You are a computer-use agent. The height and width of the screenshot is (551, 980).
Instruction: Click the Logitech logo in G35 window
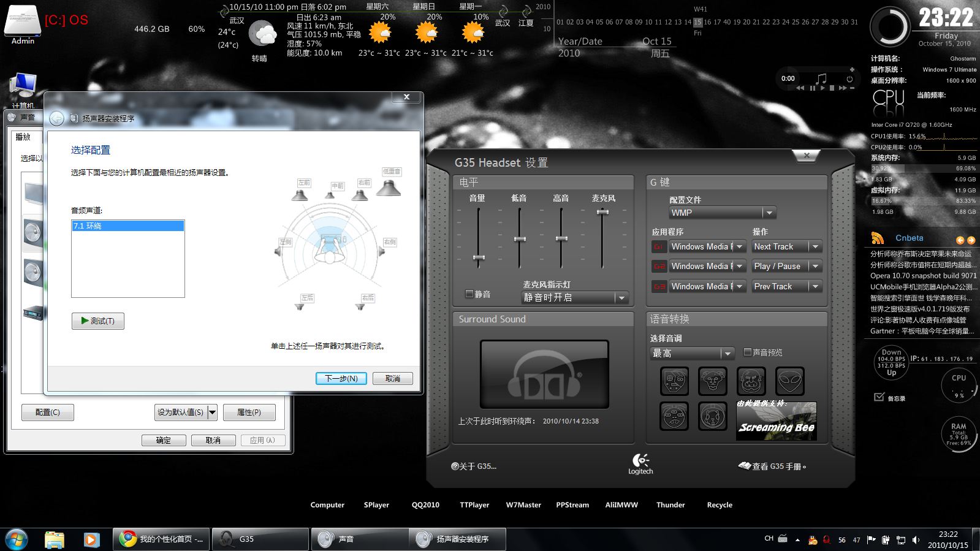(640, 463)
